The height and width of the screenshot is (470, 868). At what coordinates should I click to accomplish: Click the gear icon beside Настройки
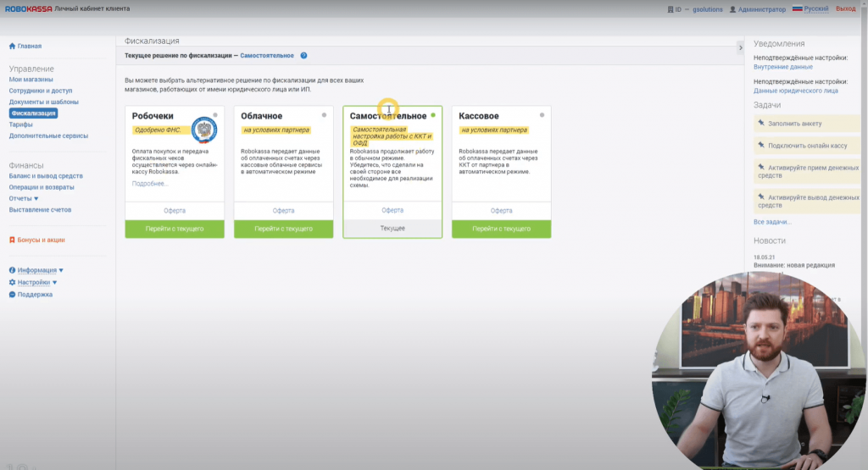coord(12,282)
